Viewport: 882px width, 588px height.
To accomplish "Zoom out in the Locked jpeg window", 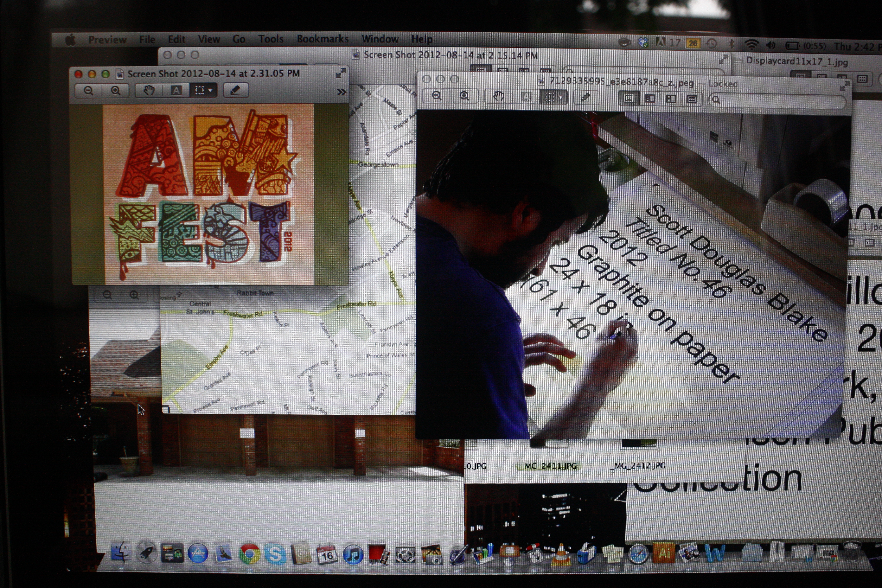I will coord(436,96).
